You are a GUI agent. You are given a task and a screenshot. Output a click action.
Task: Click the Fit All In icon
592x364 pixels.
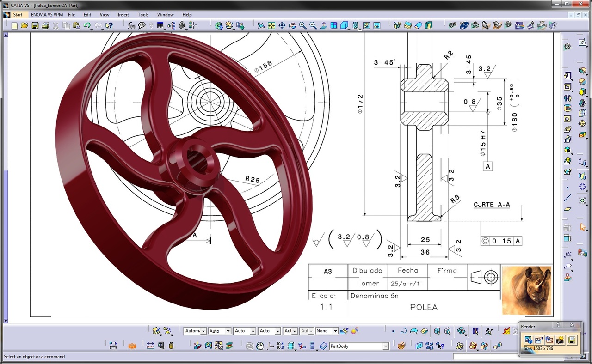(x=271, y=26)
